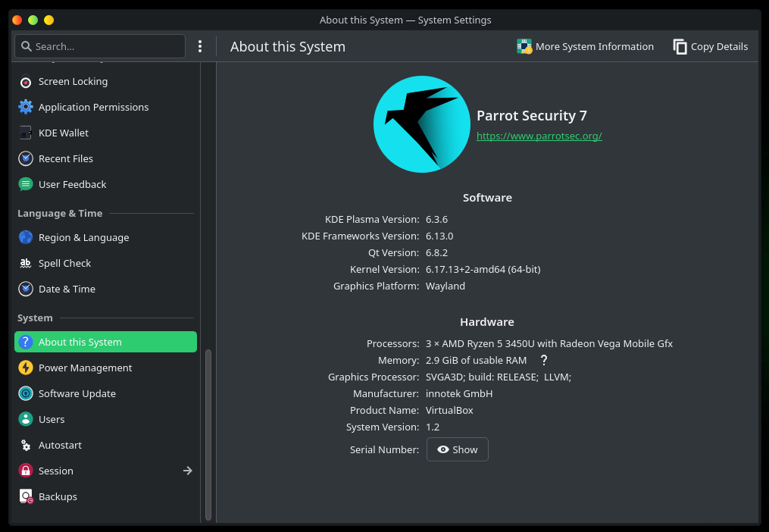The image size is (769, 532).
Task: Click the Region & Language globe icon
Action: 26,238
